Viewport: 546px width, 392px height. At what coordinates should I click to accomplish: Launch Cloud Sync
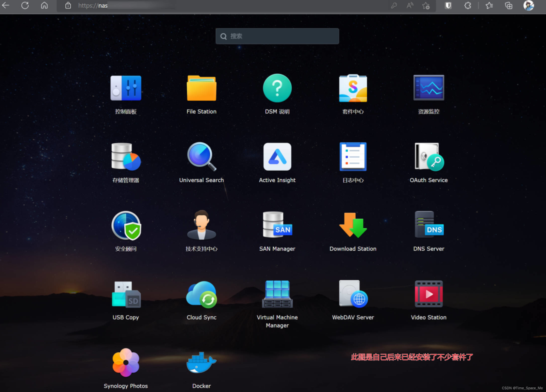[201, 294]
